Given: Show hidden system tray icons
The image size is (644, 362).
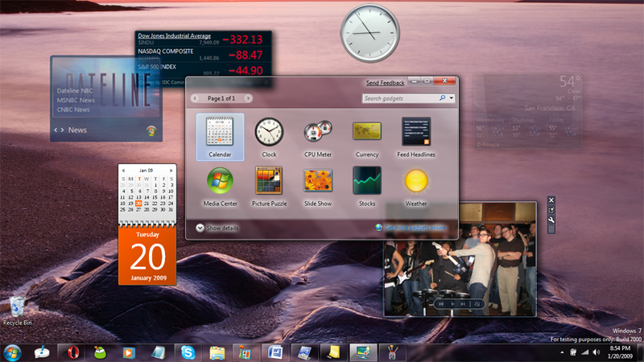Looking at the screenshot, I should click(562, 352).
